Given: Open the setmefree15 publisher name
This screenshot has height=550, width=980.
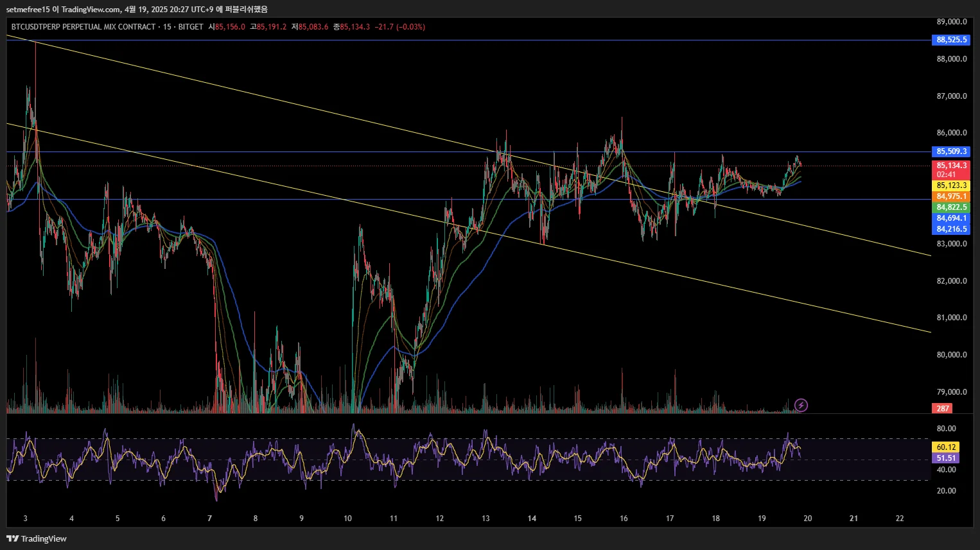Looking at the screenshot, I should click(x=28, y=10).
